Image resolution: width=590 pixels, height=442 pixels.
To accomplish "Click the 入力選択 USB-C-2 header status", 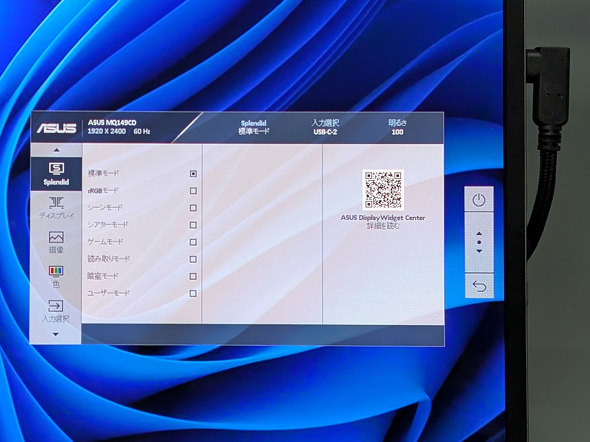I will (325, 127).
